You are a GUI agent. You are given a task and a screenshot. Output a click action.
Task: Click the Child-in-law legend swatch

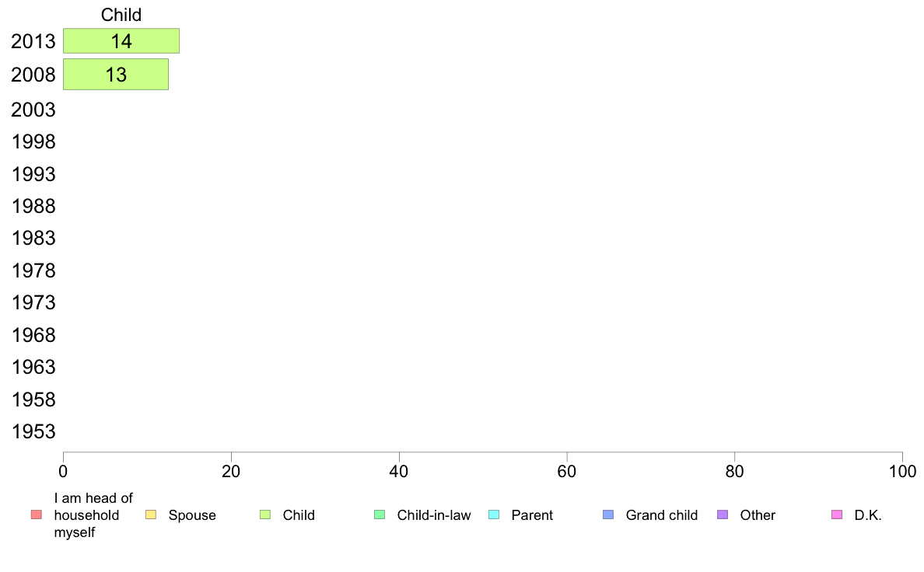point(380,514)
